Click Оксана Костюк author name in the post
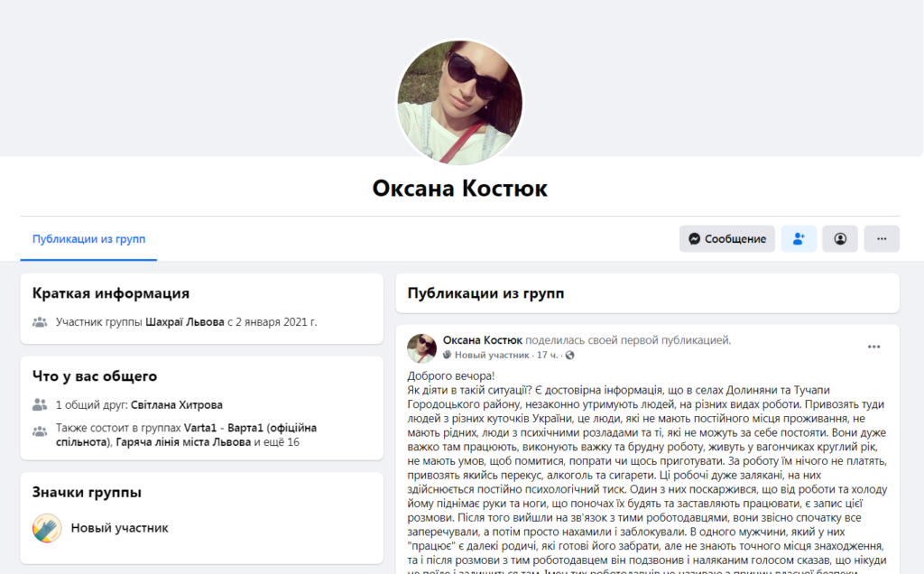The width and height of the screenshot is (924, 574). point(481,340)
